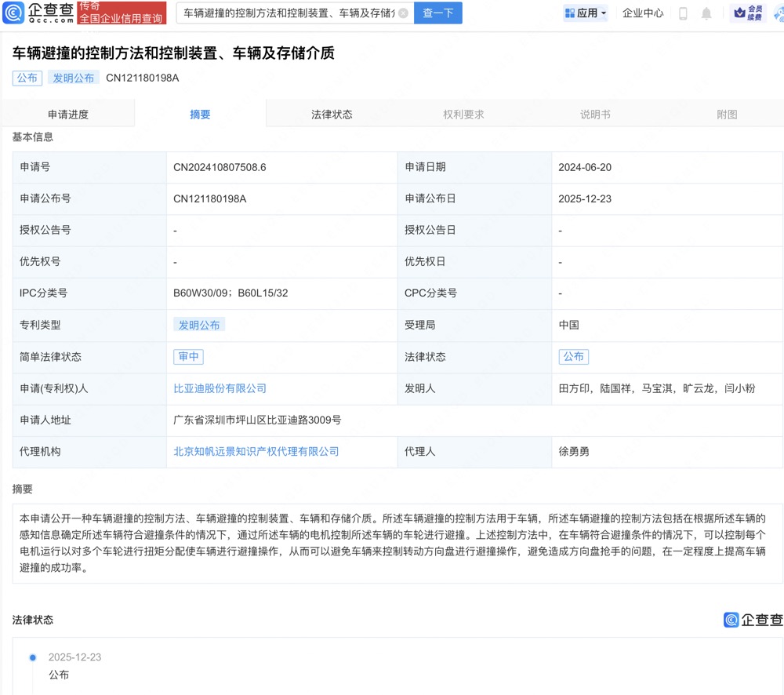
Task: Go to the 说明书 tab
Action: [595, 115]
